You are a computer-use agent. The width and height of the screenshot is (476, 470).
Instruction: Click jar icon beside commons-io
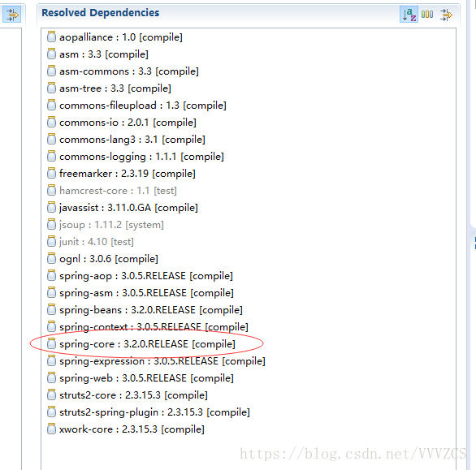[52, 122]
